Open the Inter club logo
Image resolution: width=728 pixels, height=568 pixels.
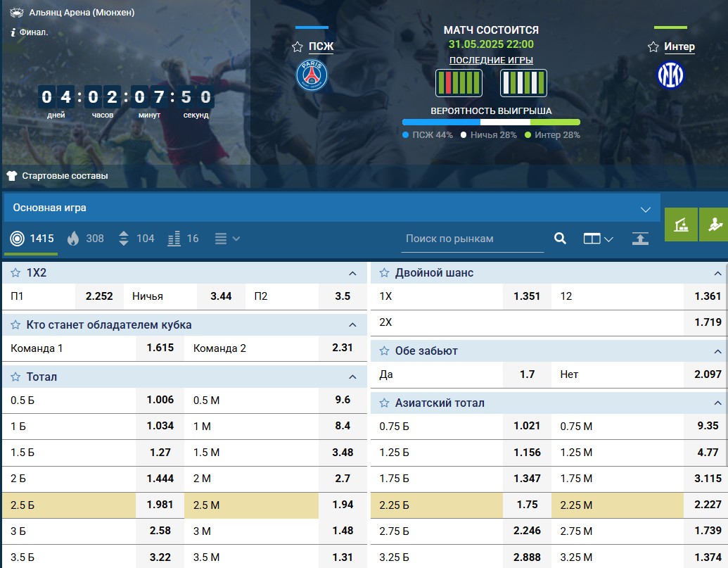point(670,75)
